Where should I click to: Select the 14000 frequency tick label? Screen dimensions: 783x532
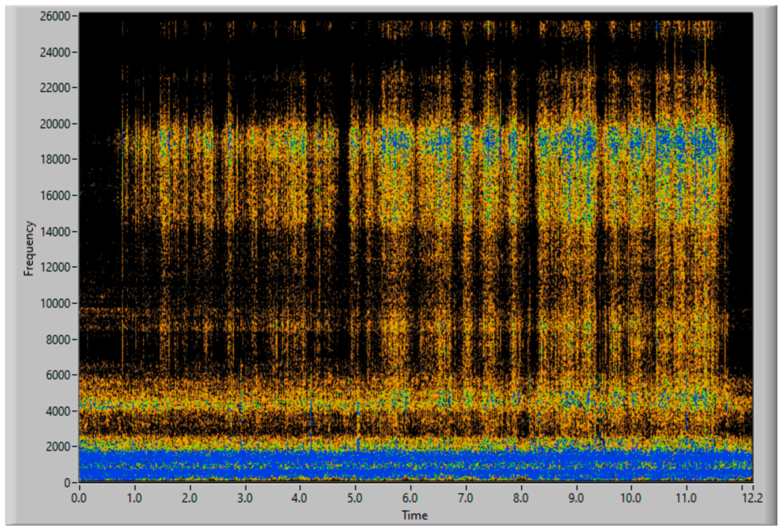point(55,232)
